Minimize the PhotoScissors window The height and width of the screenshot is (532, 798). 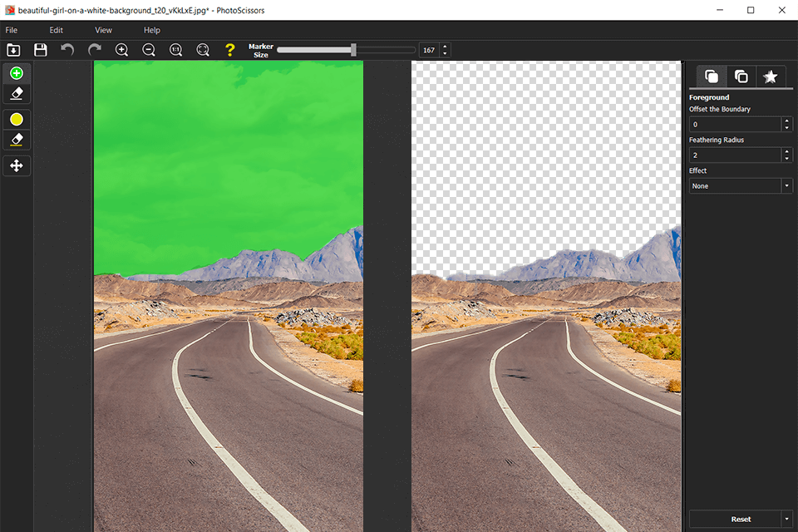(x=720, y=10)
